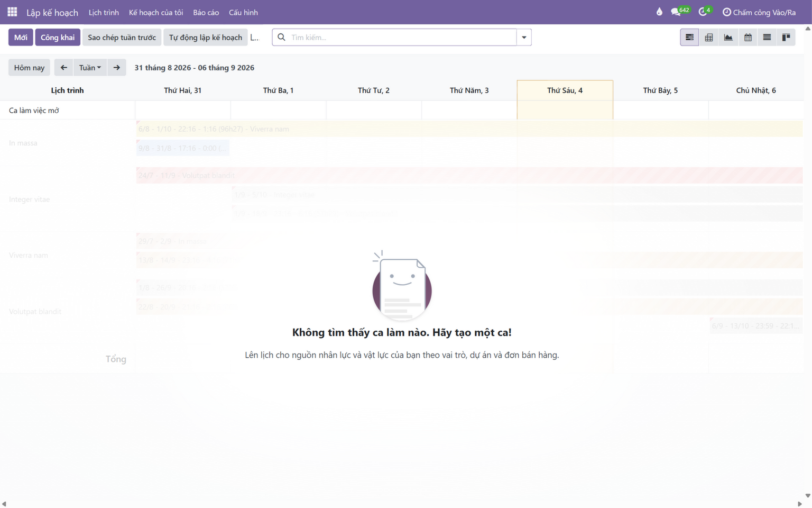Click the Mới button
Image resolution: width=812 pixels, height=508 pixels.
(x=21, y=37)
